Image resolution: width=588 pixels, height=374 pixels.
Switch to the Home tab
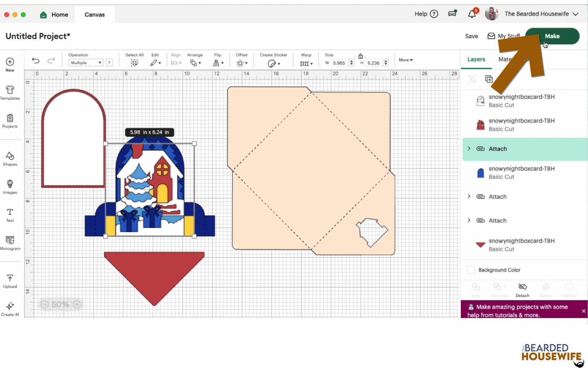tap(54, 15)
